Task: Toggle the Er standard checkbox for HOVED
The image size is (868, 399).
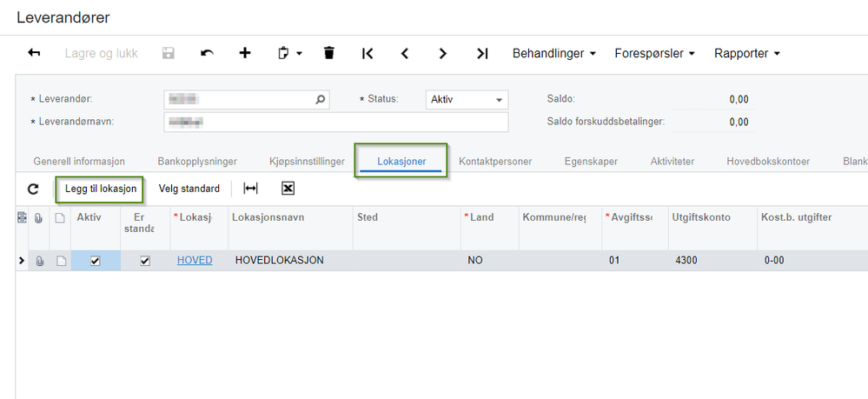Action: tap(145, 261)
